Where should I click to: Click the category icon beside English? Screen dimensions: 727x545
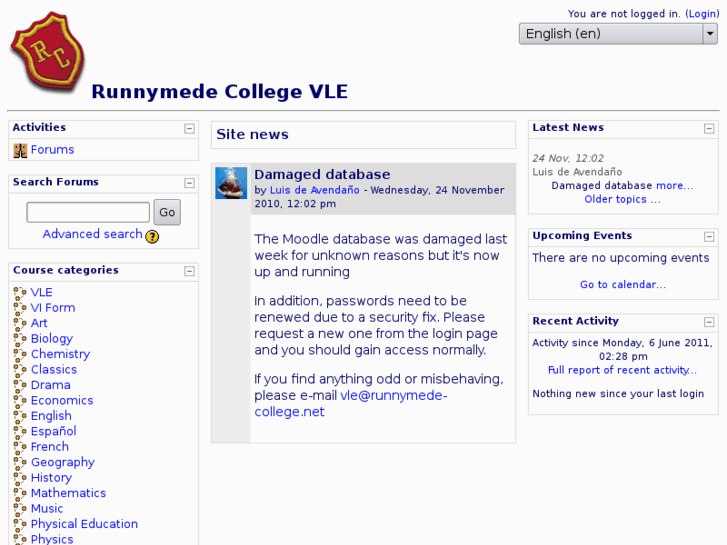tap(20, 416)
